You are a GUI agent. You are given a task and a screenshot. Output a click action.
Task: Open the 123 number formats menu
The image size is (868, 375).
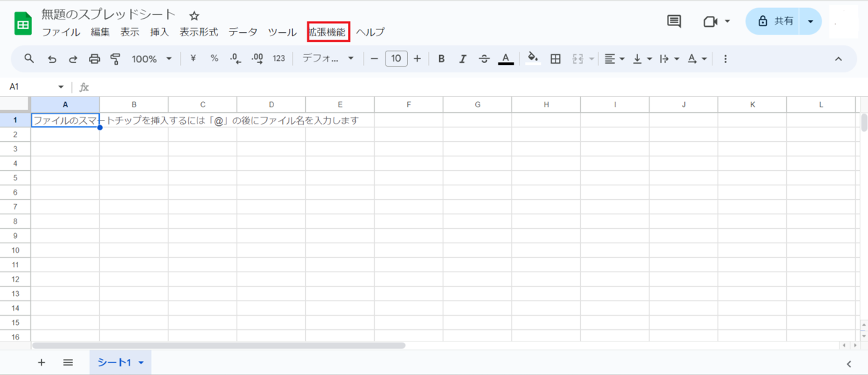coord(279,59)
